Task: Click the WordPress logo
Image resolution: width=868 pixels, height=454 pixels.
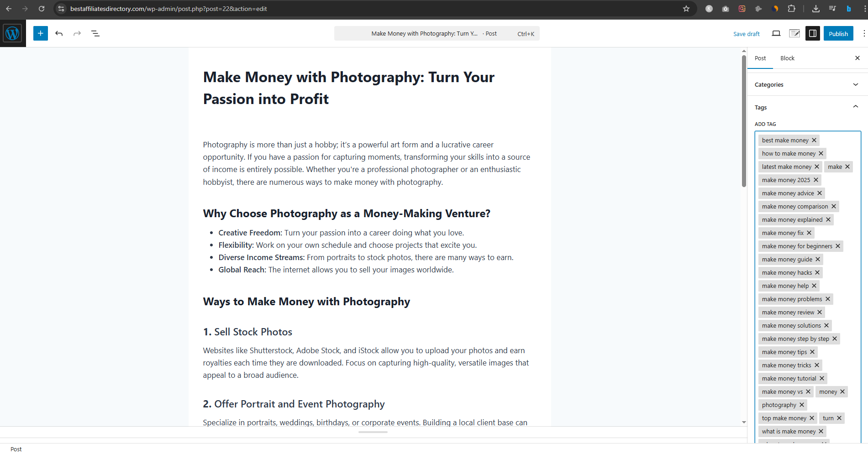Action: 12,33
